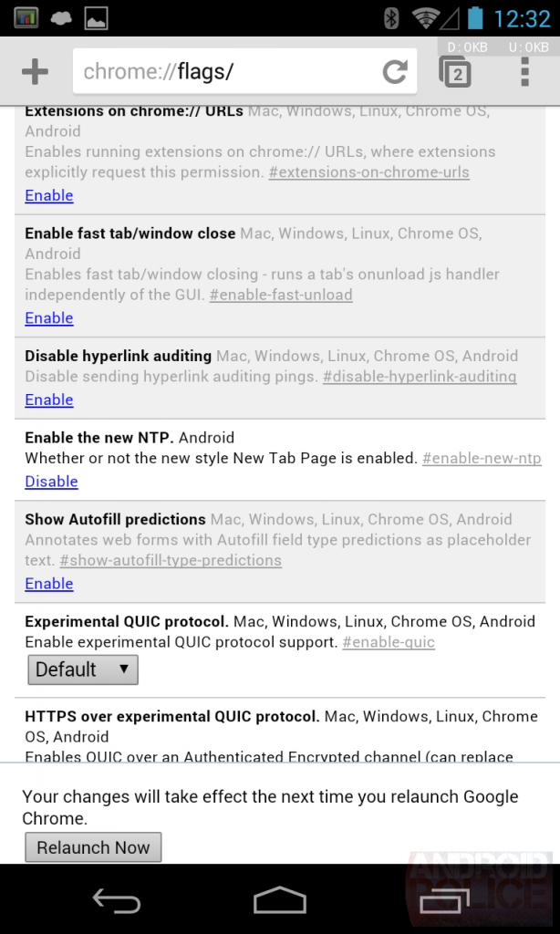Image resolution: width=560 pixels, height=934 pixels.
Task: Tap the Bluetooth status bar icon
Action: click(391, 18)
